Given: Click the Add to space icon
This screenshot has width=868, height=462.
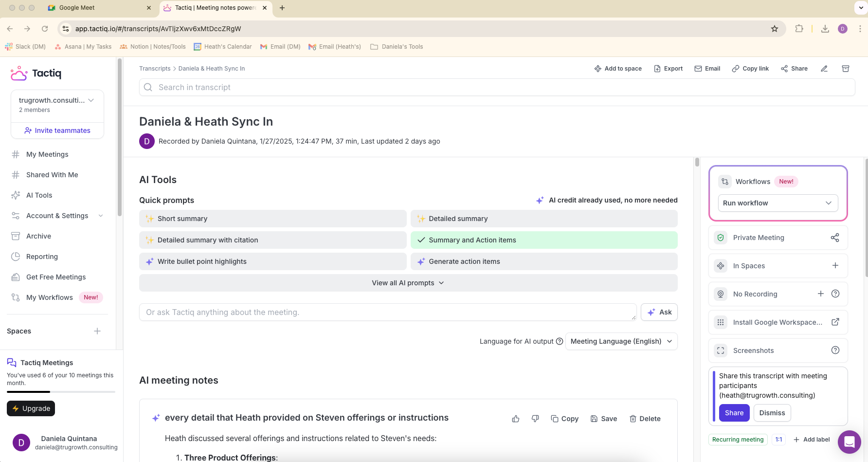Looking at the screenshot, I should (x=598, y=69).
